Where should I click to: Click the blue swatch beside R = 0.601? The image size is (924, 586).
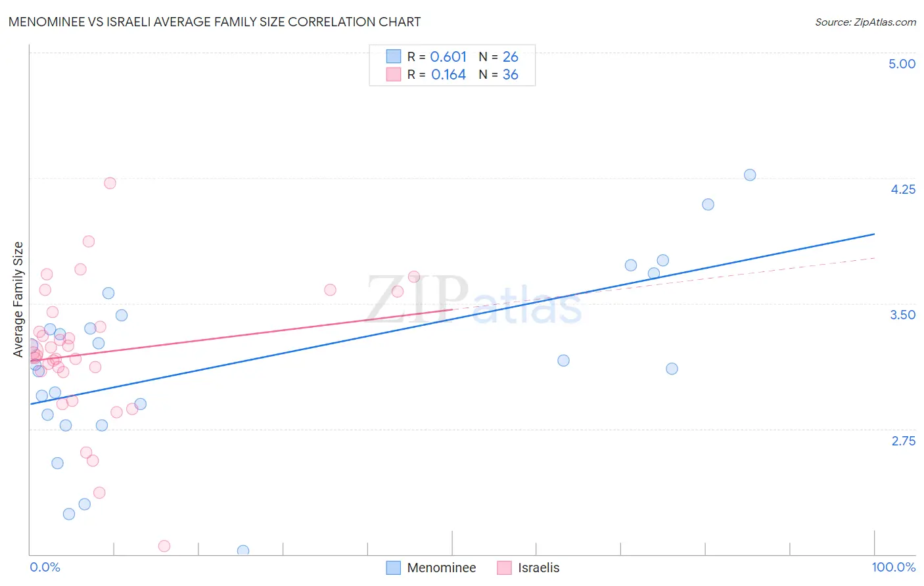tap(393, 56)
